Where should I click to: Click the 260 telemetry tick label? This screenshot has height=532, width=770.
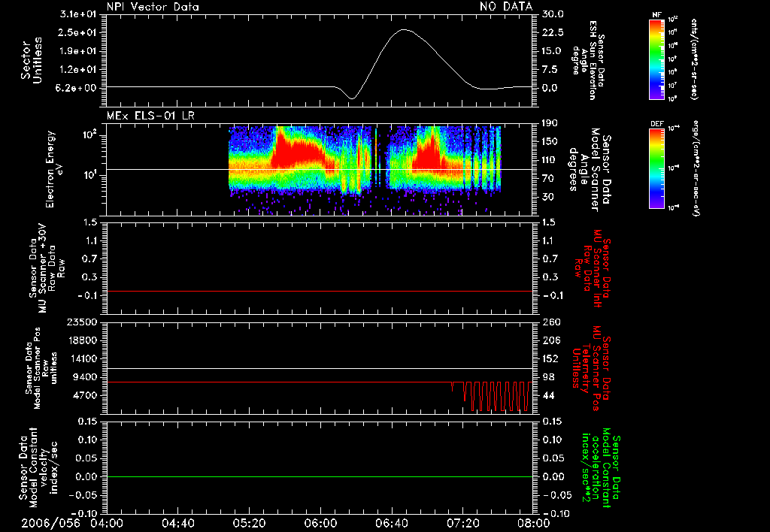(551, 322)
